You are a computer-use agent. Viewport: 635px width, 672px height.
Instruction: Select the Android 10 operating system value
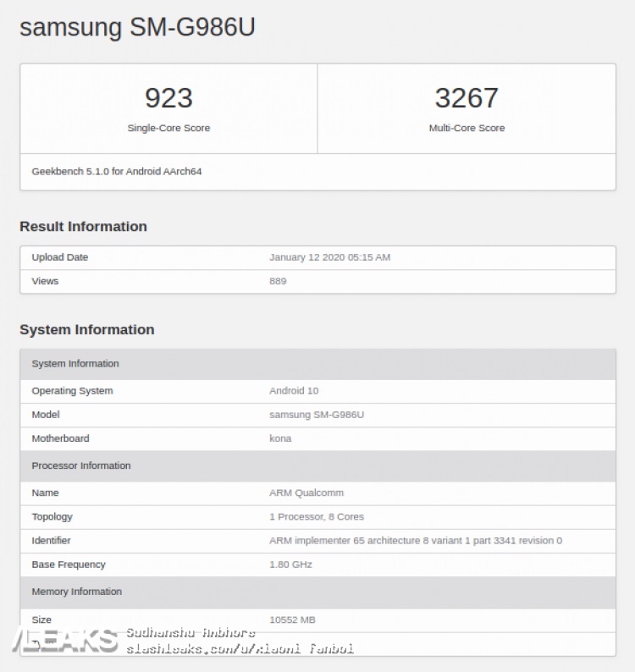294,391
